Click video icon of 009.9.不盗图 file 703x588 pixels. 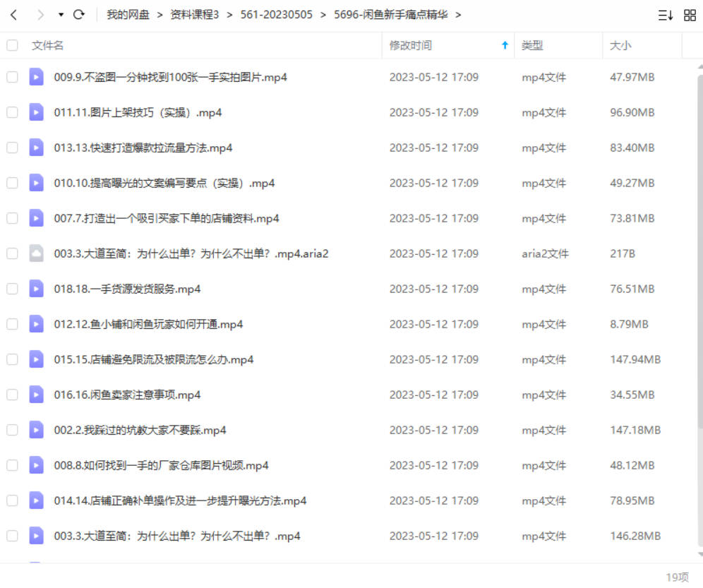[x=36, y=77]
